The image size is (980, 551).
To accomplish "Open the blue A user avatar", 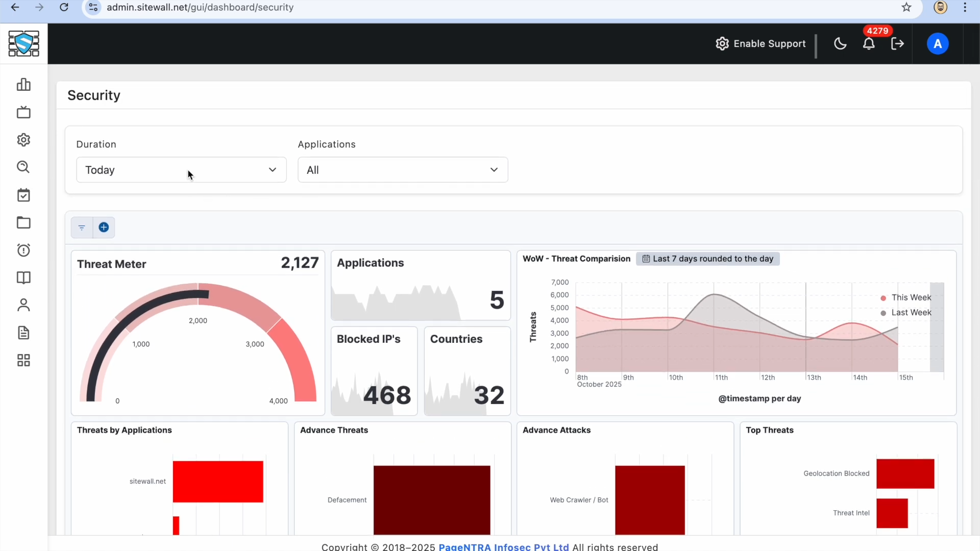I will click(x=938, y=44).
